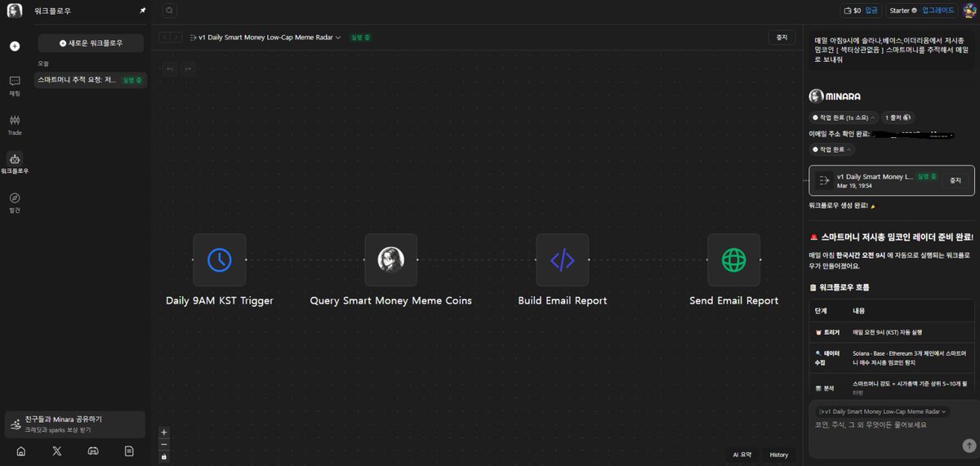Image resolution: width=980 pixels, height=466 pixels.
Task: Click the Mar 19, 19:54 timestamp
Action: (854, 185)
